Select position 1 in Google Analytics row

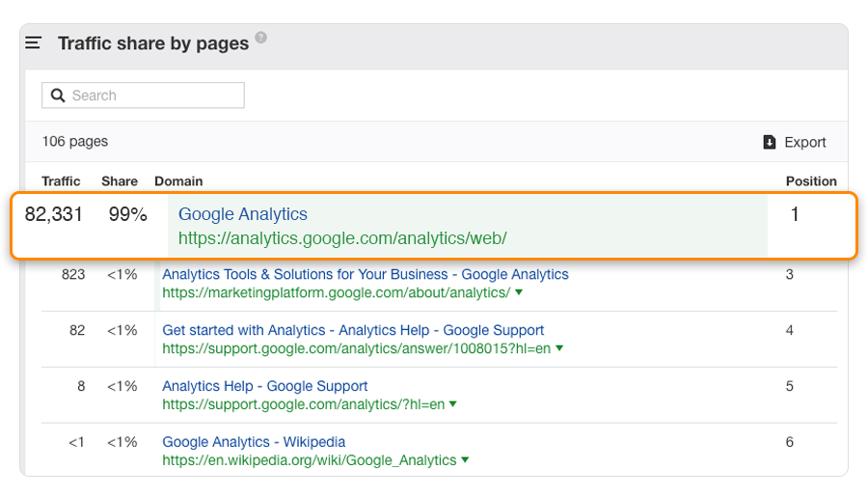tap(795, 214)
